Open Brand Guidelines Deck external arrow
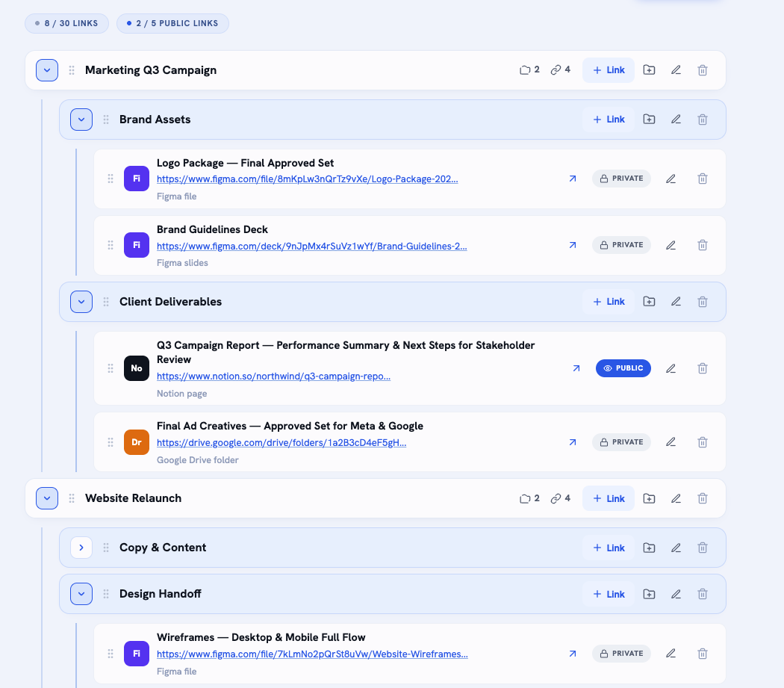The height and width of the screenshot is (688, 784). tap(573, 245)
